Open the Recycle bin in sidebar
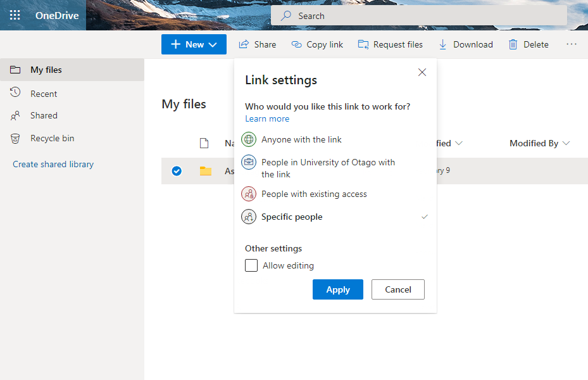Image resolution: width=588 pixels, height=380 pixels. click(52, 138)
